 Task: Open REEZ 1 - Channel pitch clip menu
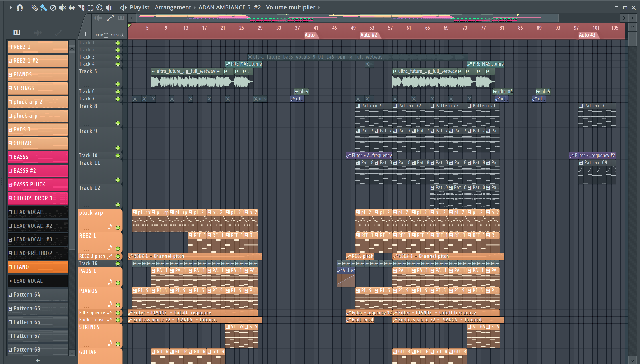tap(130, 256)
